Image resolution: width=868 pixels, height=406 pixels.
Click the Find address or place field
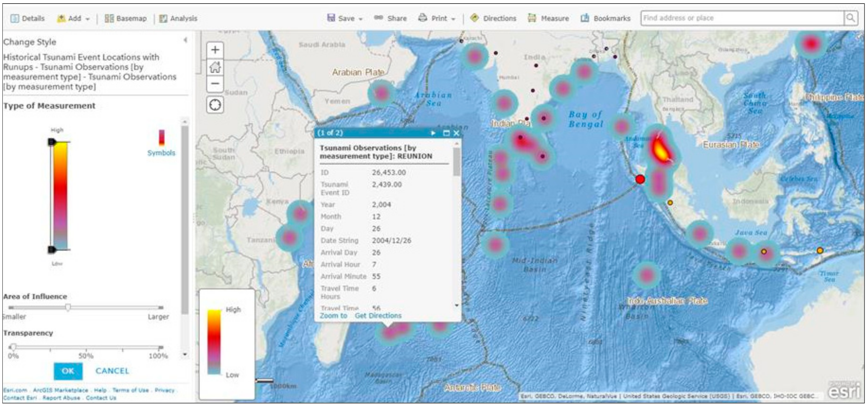(741, 18)
